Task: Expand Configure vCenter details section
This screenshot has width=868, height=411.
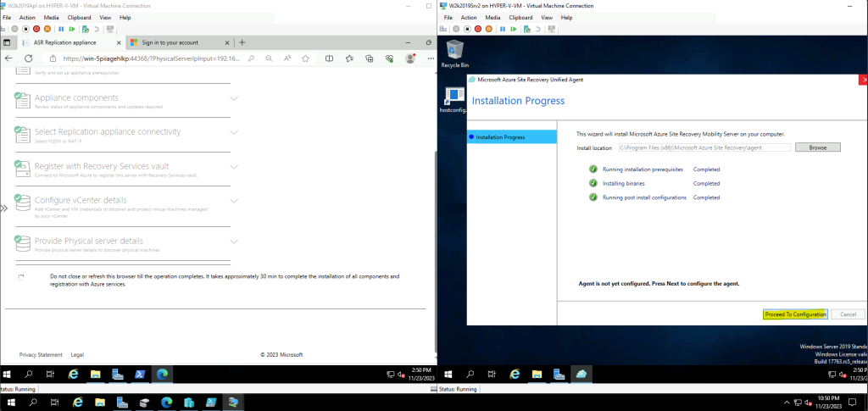Action: pos(234,201)
